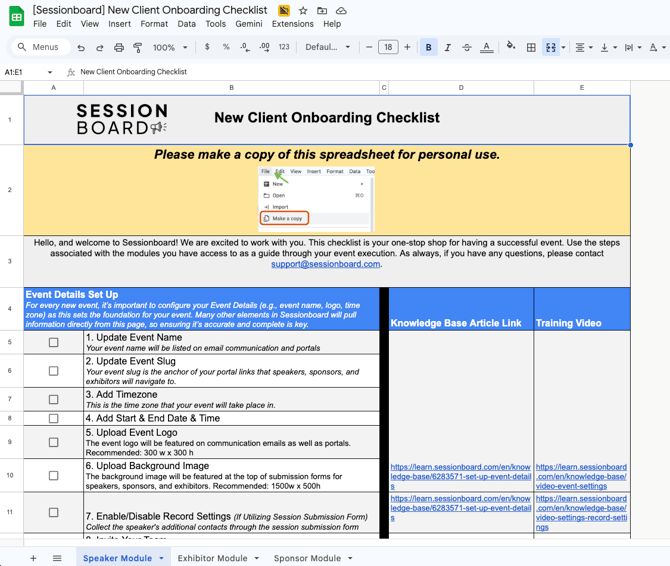Open the borders tool

531,47
